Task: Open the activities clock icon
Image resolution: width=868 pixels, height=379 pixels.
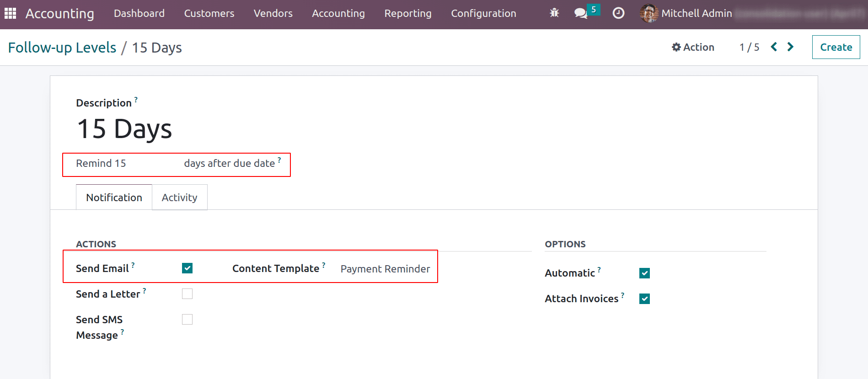Action: coord(618,13)
